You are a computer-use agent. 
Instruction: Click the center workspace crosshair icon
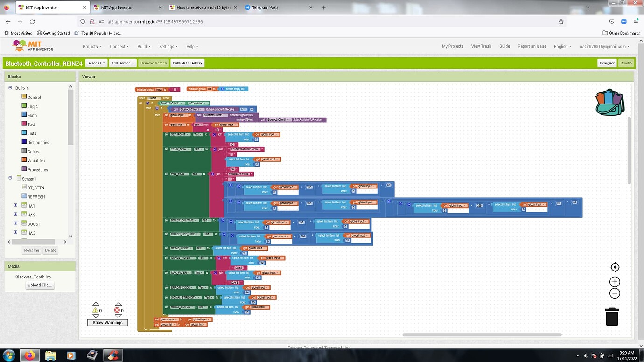point(615,267)
